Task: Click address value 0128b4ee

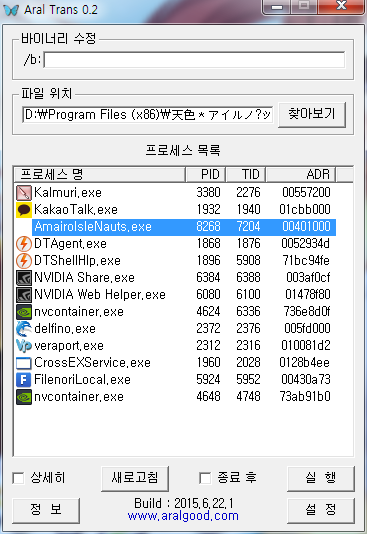Action: tap(305, 363)
